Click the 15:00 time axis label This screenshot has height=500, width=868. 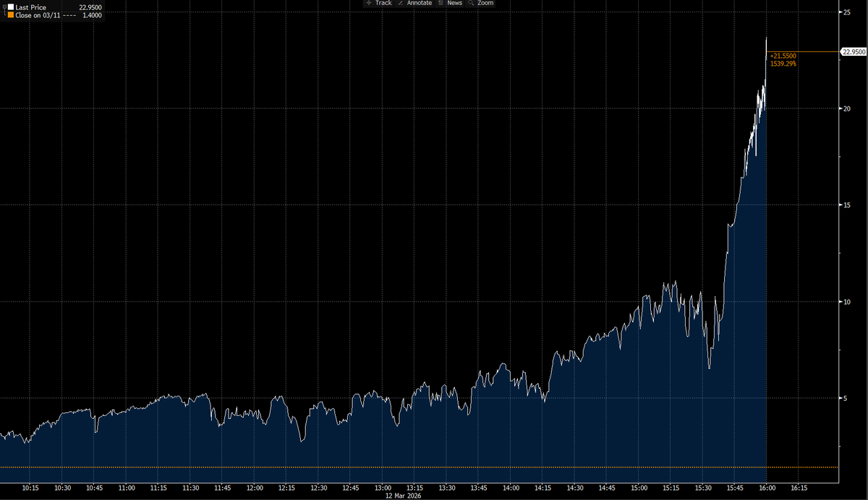pos(639,488)
